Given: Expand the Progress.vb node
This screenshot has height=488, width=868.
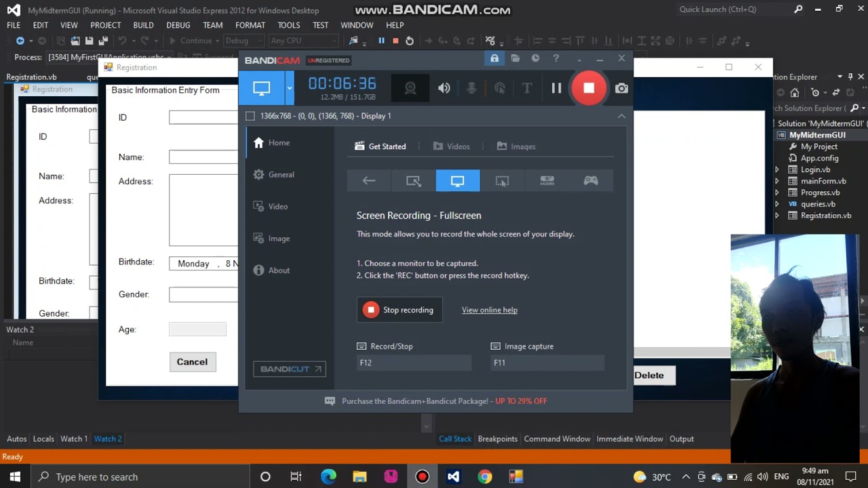Looking at the screenshot, I should pos(777,192).
